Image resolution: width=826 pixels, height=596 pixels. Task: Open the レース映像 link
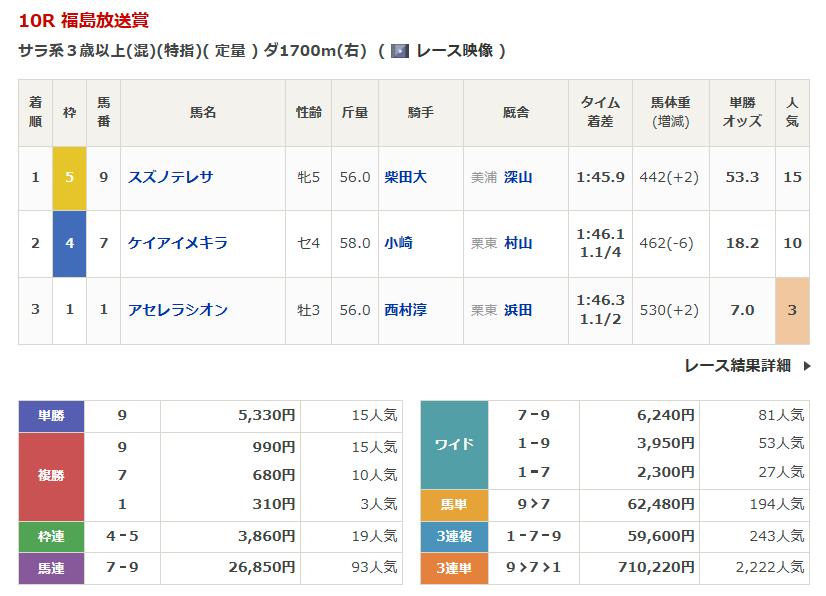pyautogui.click(x=454, y=50)
